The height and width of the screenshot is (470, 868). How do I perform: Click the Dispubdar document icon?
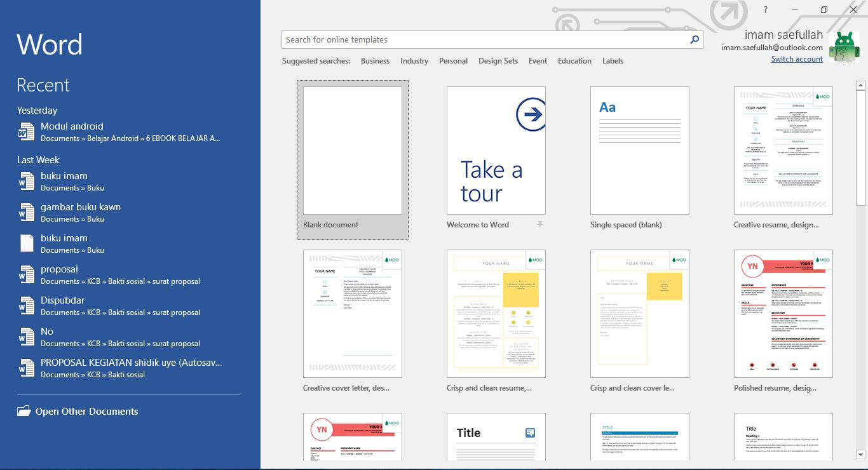[26, 306]
